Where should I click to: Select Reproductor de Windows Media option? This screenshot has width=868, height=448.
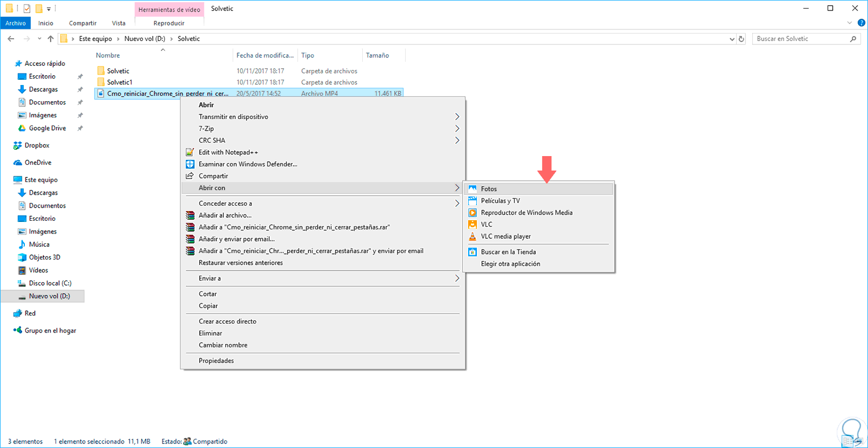526,213
